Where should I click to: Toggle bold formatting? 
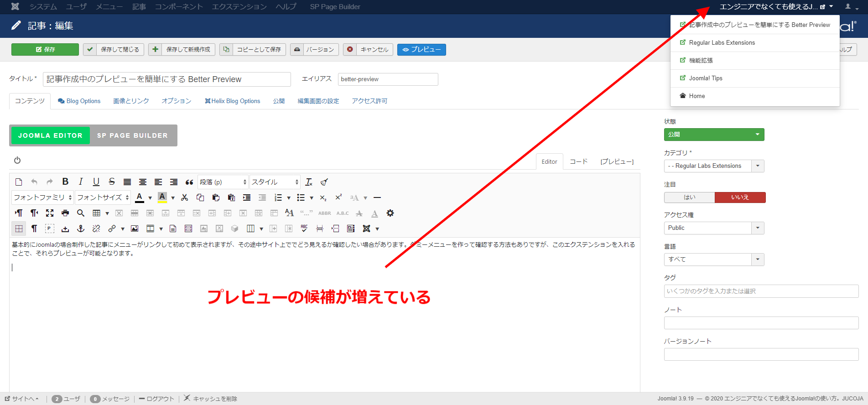coord(65,182)
